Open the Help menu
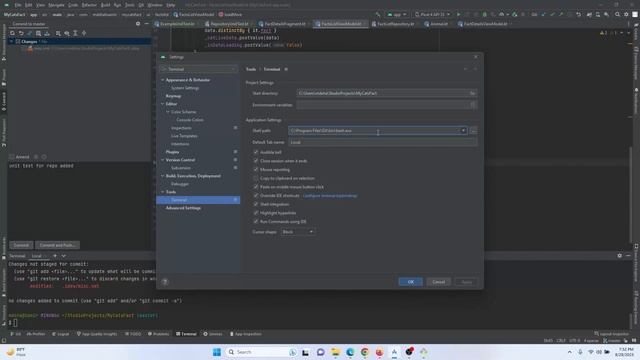This screenshot has width=640, height=360. pos(171,5)
